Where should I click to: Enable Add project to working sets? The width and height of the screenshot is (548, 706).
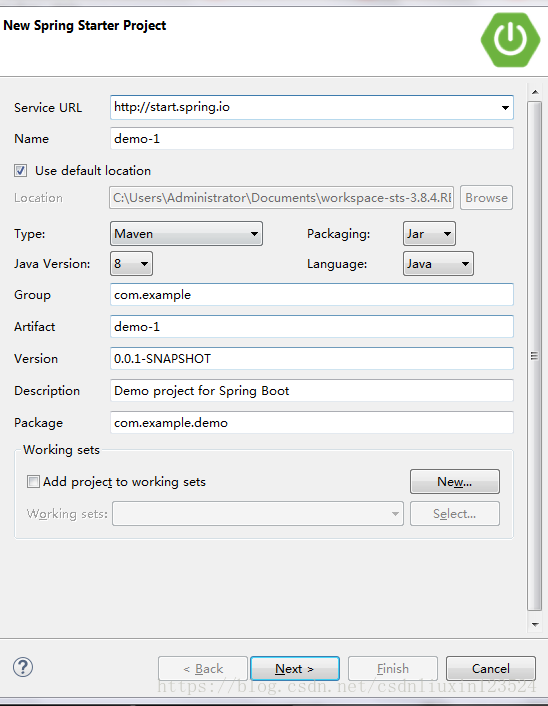coord(33,481)
